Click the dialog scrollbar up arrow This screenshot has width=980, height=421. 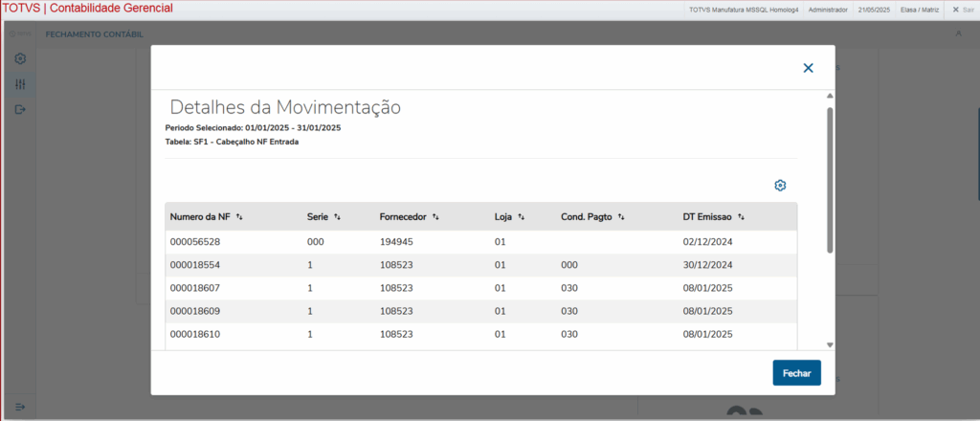830,96
